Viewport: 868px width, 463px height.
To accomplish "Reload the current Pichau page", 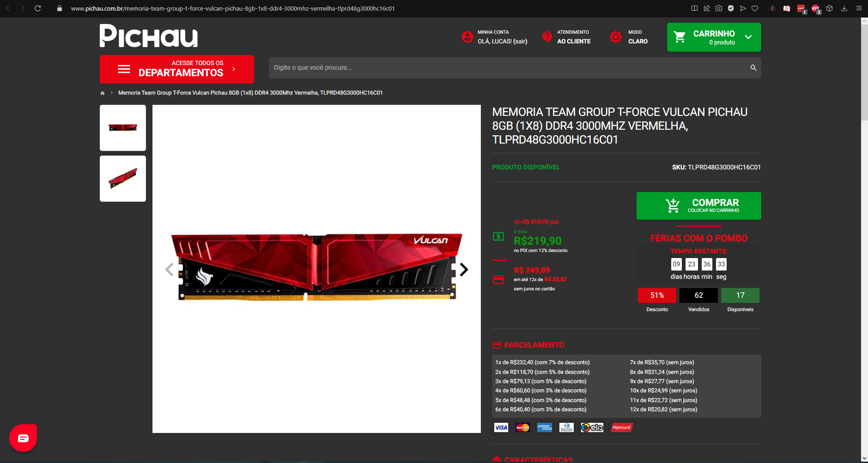I will tap(38, 8).
